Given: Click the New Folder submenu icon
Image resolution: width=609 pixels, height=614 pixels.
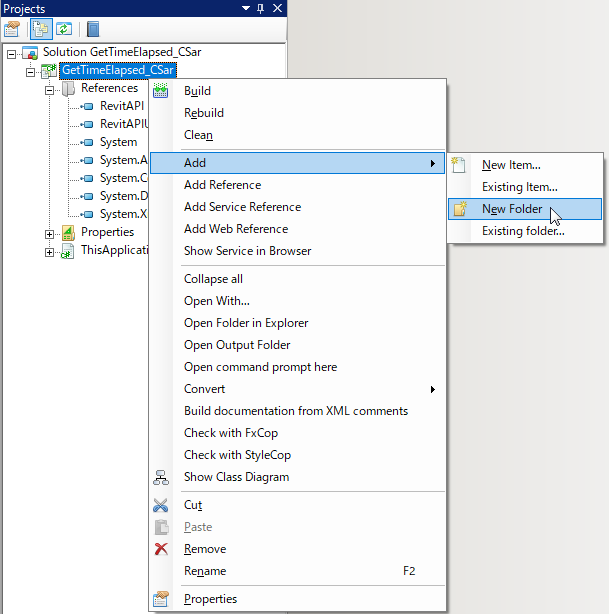Looking at the screenshot, I should click(x=460, y=209).
